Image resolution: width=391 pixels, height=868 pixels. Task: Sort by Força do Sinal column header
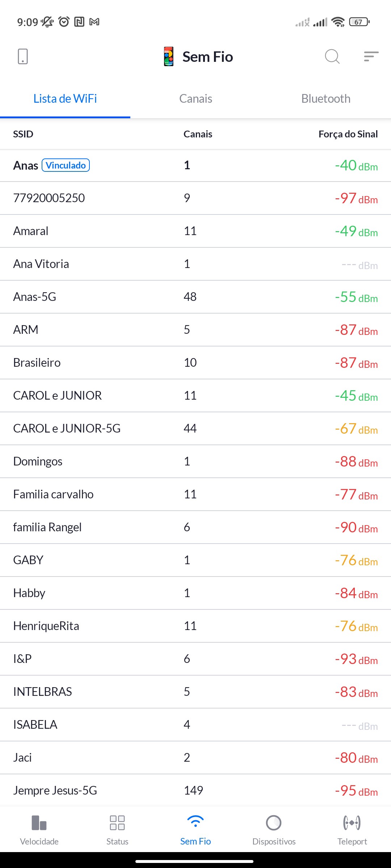click(348, 134)
